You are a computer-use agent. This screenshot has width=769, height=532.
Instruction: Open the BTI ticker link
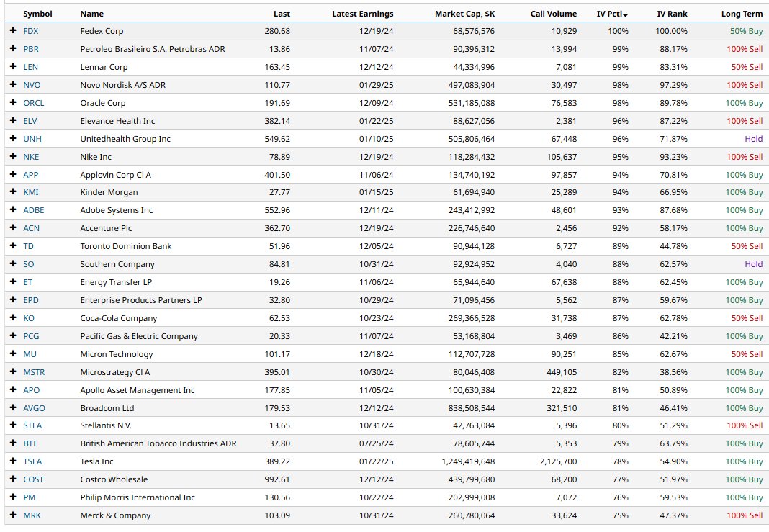(30, 443)
